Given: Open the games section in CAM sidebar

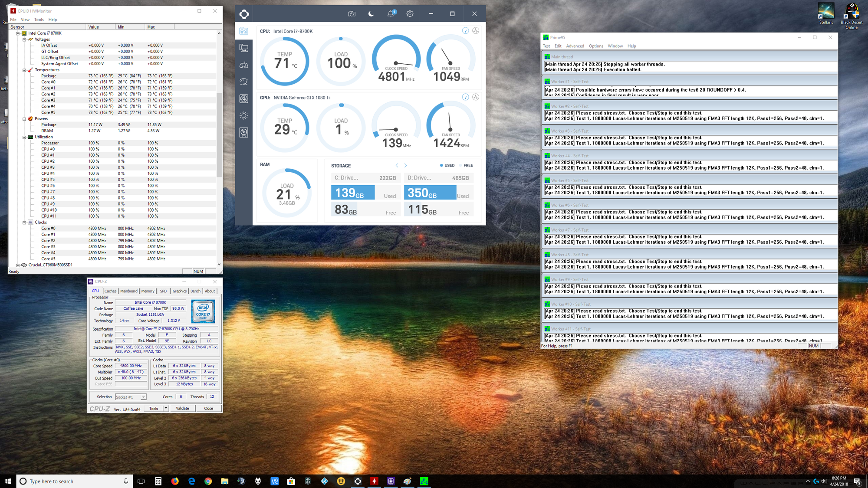Looking at the screenshot, I should coord(244,65).
